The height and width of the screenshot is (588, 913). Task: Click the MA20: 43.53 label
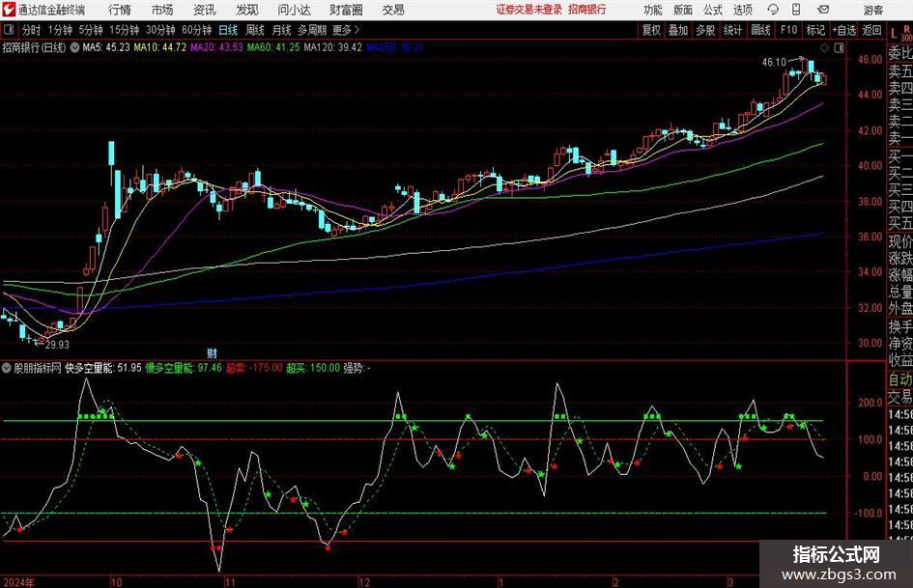point(216,47)
